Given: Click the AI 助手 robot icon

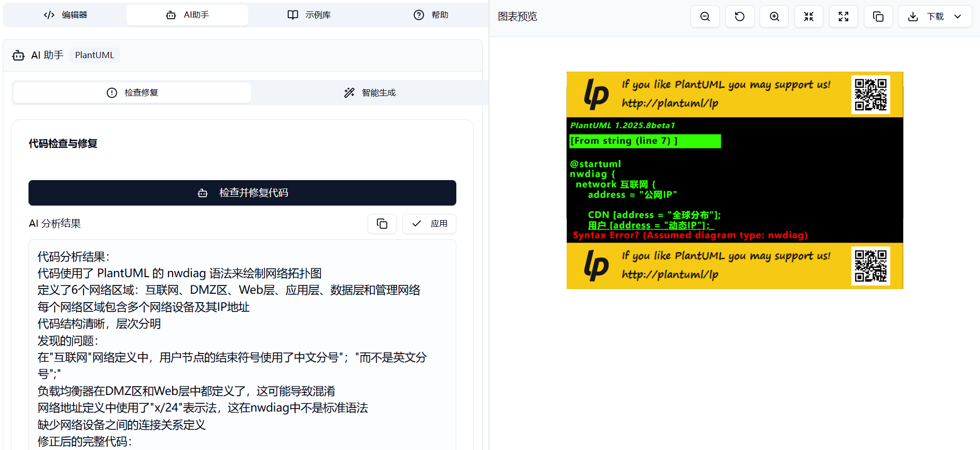Looking at the screenshot, I should tap(19, 55).
